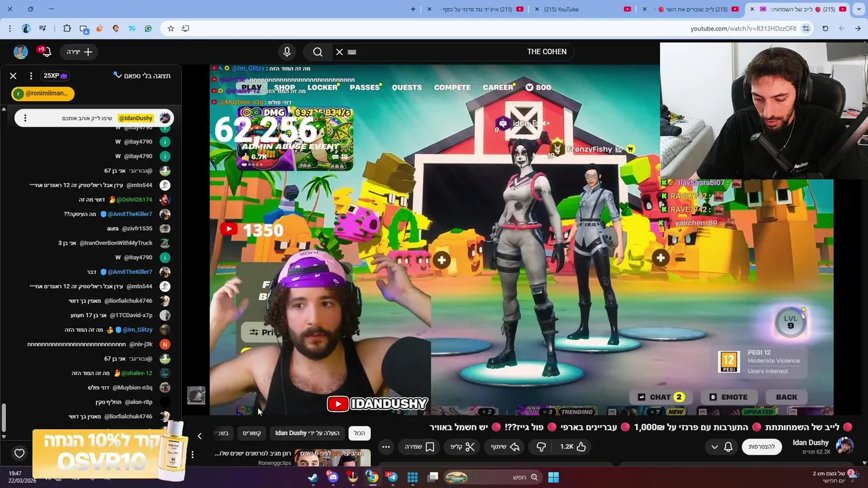Click the heart reaction button in chat
The image size is (868, 488).
19,453
